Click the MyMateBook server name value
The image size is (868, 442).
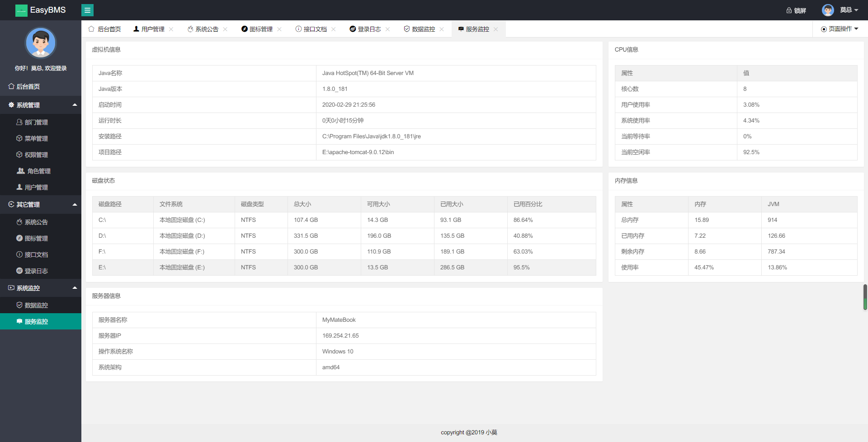pyautogui.click(x=339, y=320)
